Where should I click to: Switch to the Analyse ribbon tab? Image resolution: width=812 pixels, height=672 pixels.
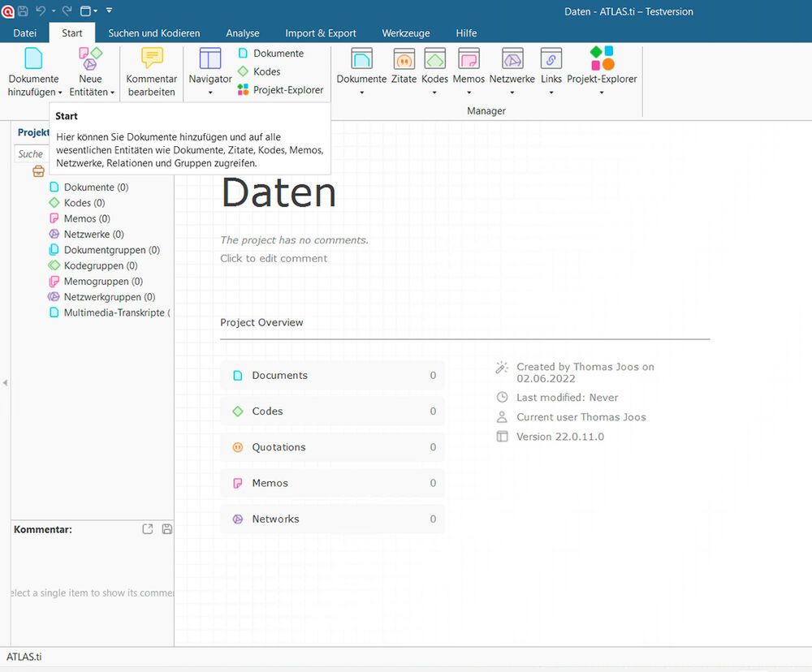pos(242,33)
